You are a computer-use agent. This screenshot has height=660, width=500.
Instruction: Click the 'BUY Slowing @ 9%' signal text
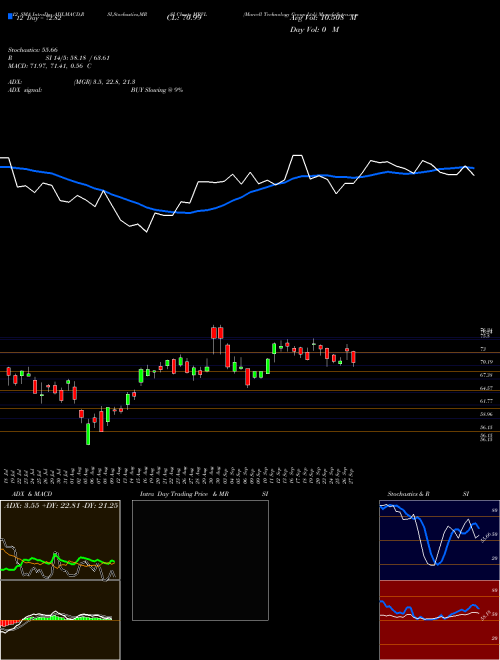pyautogui.click(x=157, y=90)
